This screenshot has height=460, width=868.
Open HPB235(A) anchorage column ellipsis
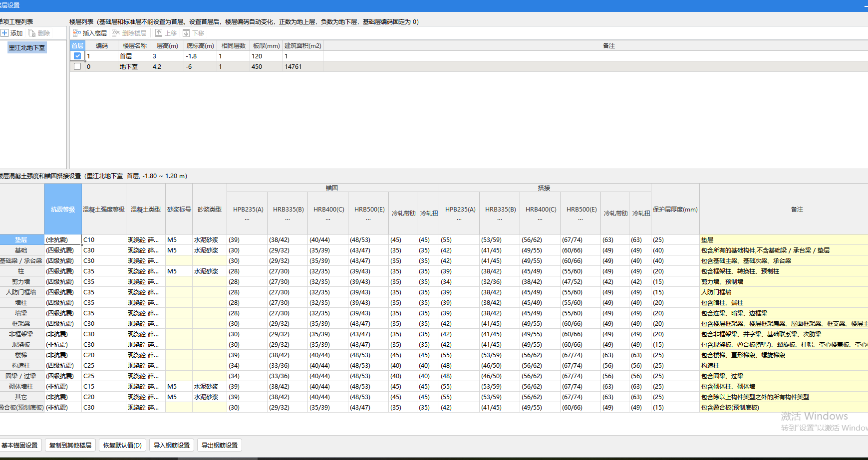click(x=247, y=219)
